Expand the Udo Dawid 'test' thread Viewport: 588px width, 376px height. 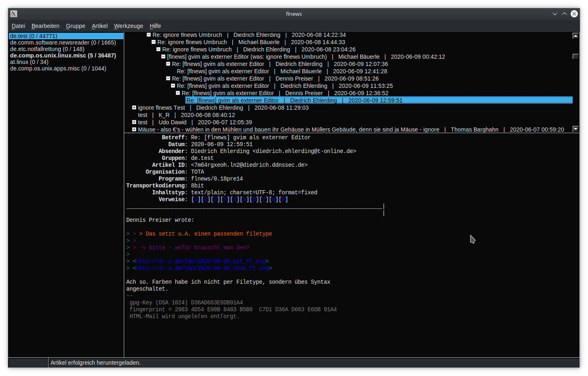click(134, 122)
